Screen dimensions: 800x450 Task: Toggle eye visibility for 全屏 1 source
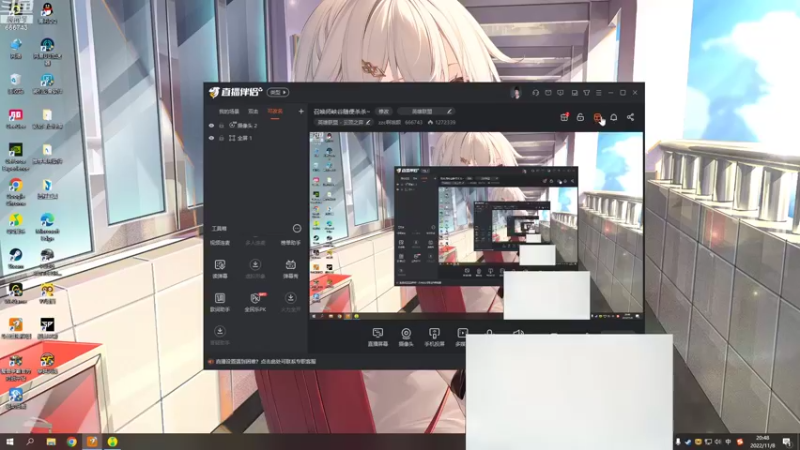[x=211, y=138]
